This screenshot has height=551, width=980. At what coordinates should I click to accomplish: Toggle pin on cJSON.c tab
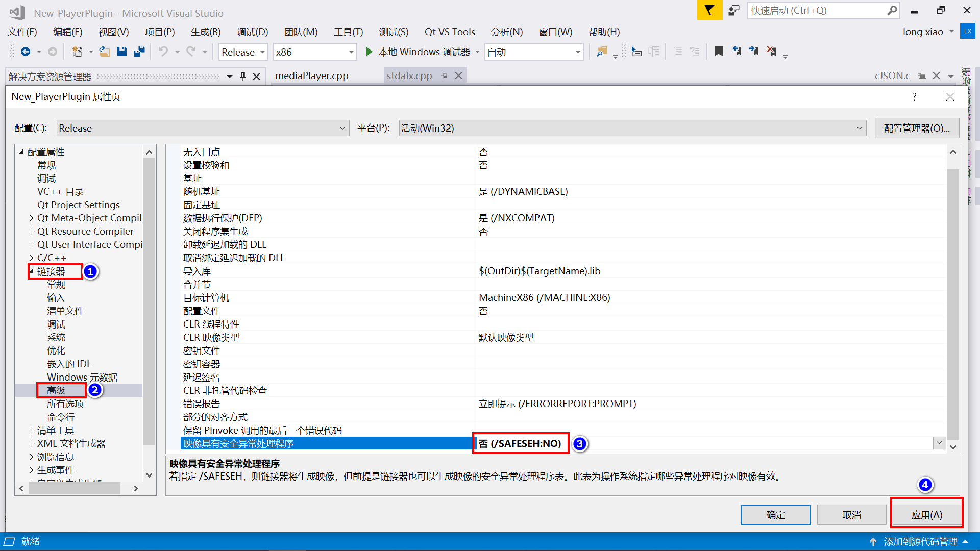[922, 76]
